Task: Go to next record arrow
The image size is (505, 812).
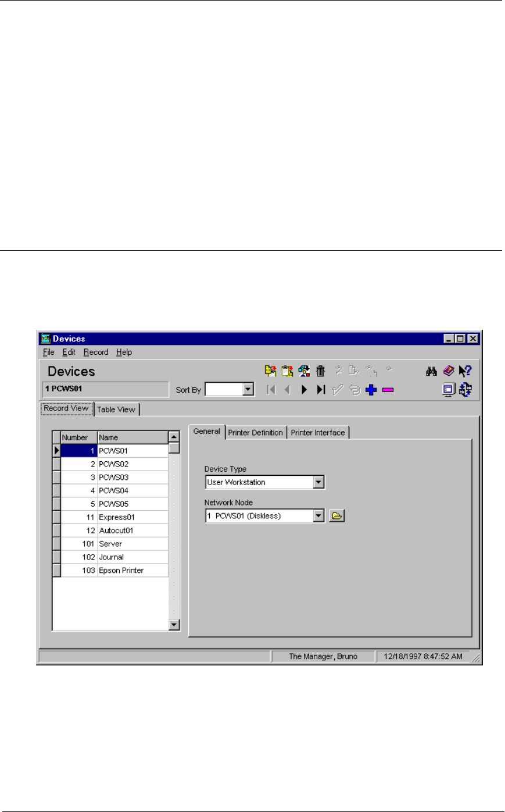Action: click(304, 390)
